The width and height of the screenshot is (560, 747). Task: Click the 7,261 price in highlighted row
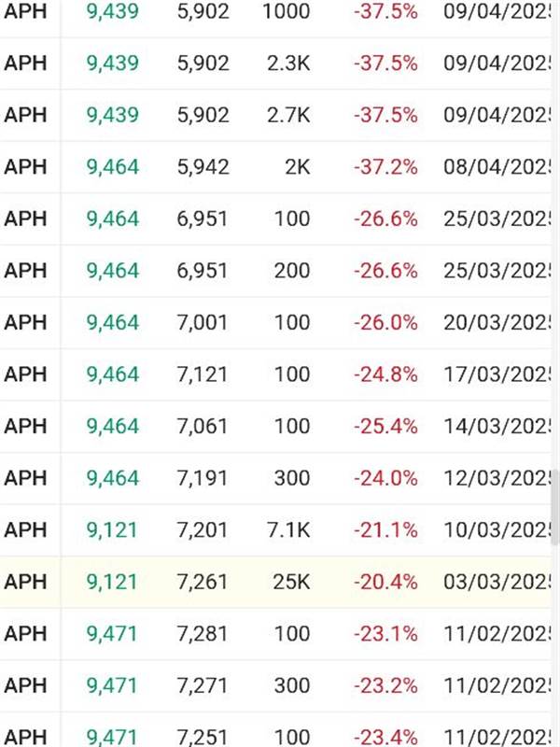pyautogui.click(x=203, y=582)
